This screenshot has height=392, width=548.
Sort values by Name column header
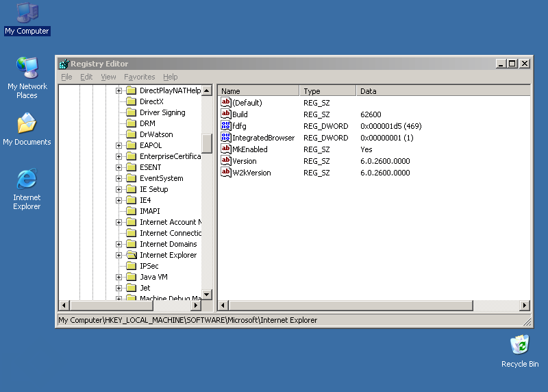(258, 91)
